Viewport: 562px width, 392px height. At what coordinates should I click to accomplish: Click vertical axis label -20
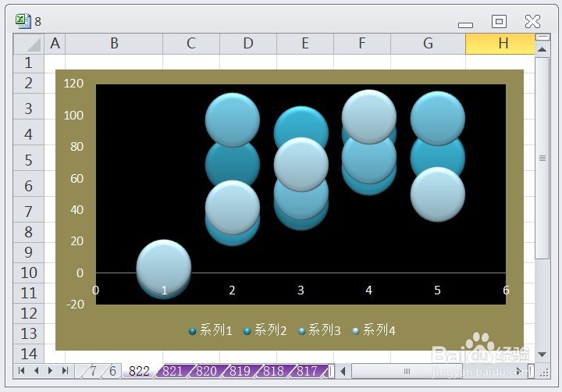(x=75, y=305)
